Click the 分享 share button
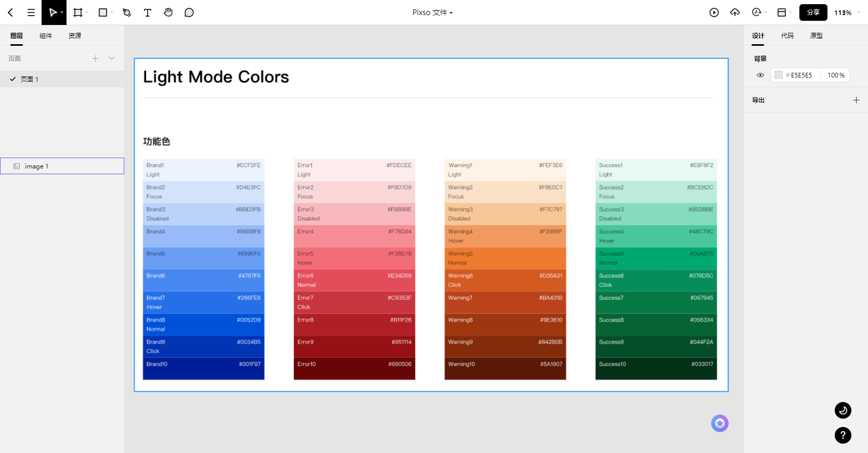868x453 pixels. (x=813, y=12)
